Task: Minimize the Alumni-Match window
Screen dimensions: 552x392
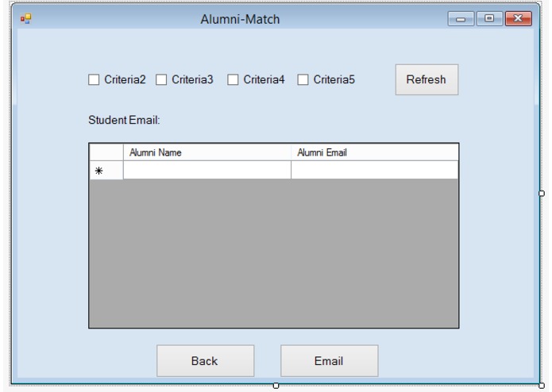Action: [461, 18]
